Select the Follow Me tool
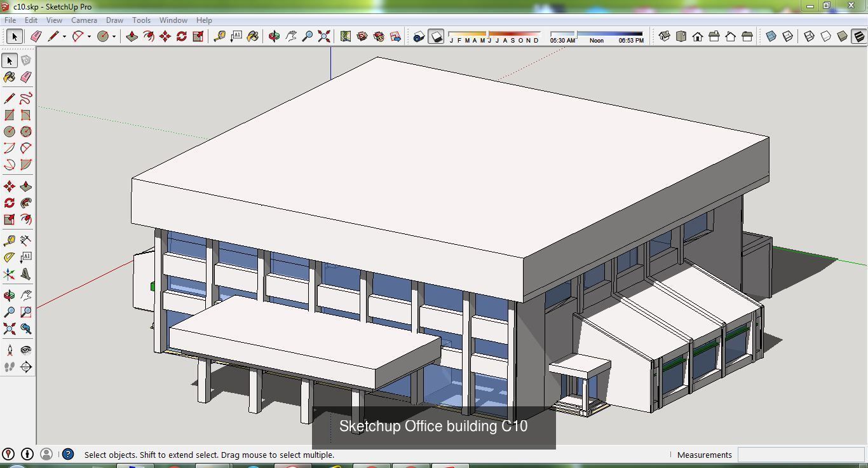This screenshot has height=468, width=868. point(26,203)
